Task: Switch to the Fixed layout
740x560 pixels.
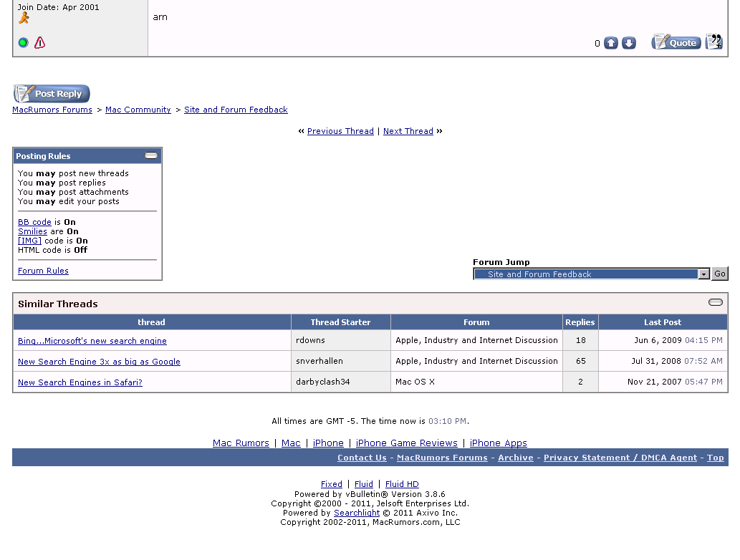Action: 331,484
